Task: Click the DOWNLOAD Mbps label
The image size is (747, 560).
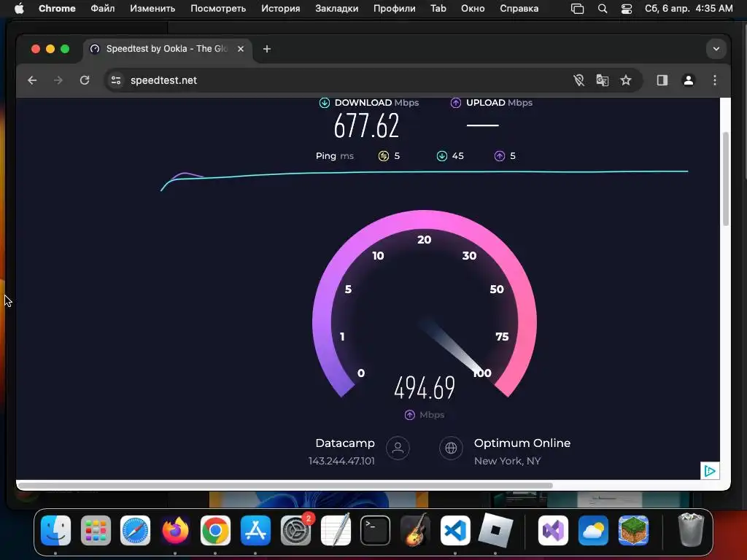Action: click(376, 103)
